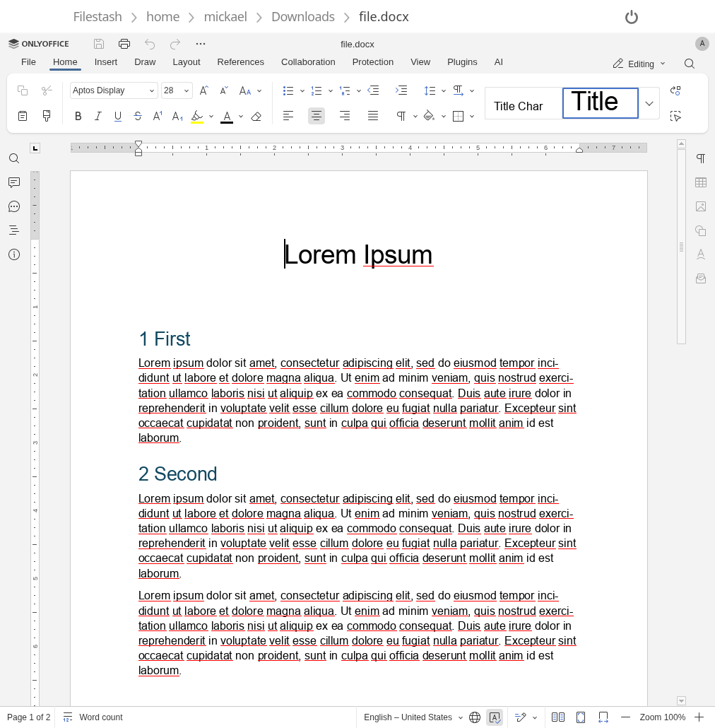Click the Copy style paintbrush icon

[47, 116]
